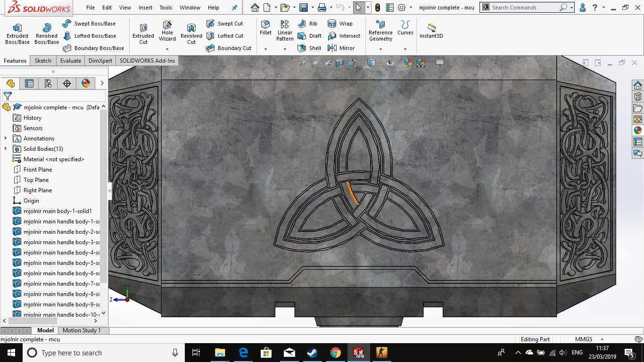Select the Extruded Boss/Base tool
Screen dimensions: 644x362
click(x=17, y=33)
